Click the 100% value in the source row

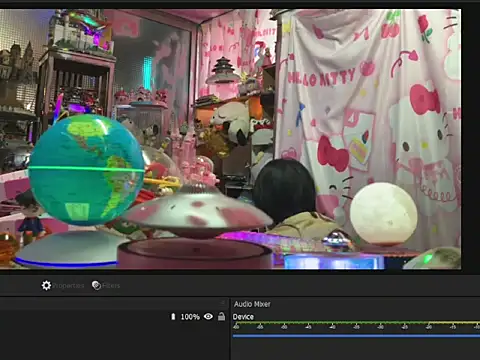(x=190, y=317)
